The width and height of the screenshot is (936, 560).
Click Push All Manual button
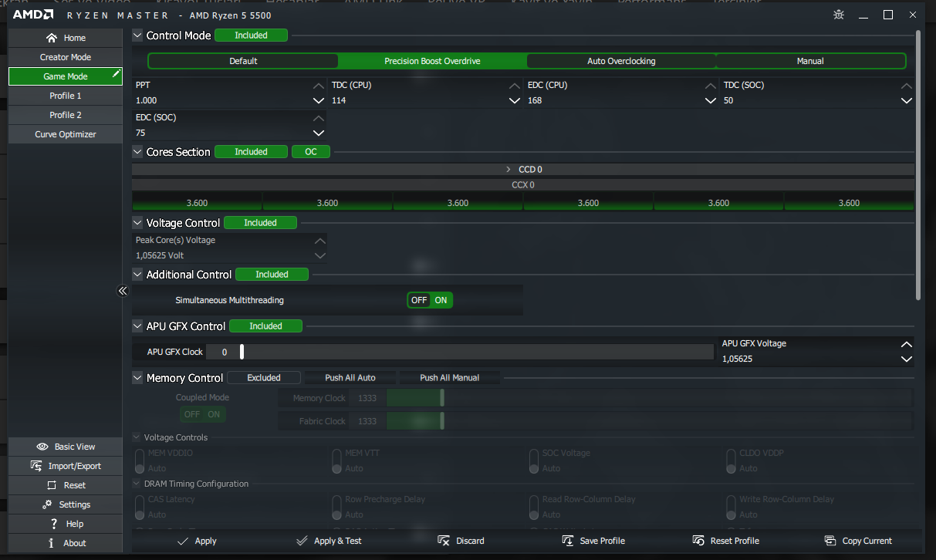coord(450,378)
